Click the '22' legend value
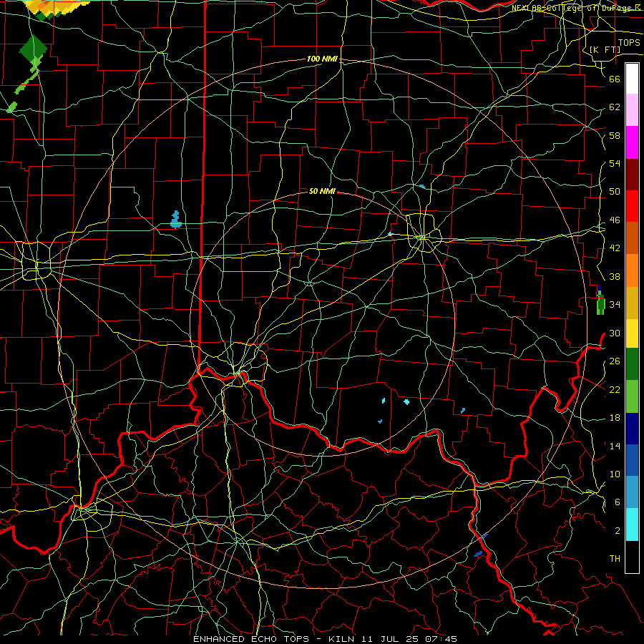The width and height of the screenshot is (644, 644). (x=615, y=389)
